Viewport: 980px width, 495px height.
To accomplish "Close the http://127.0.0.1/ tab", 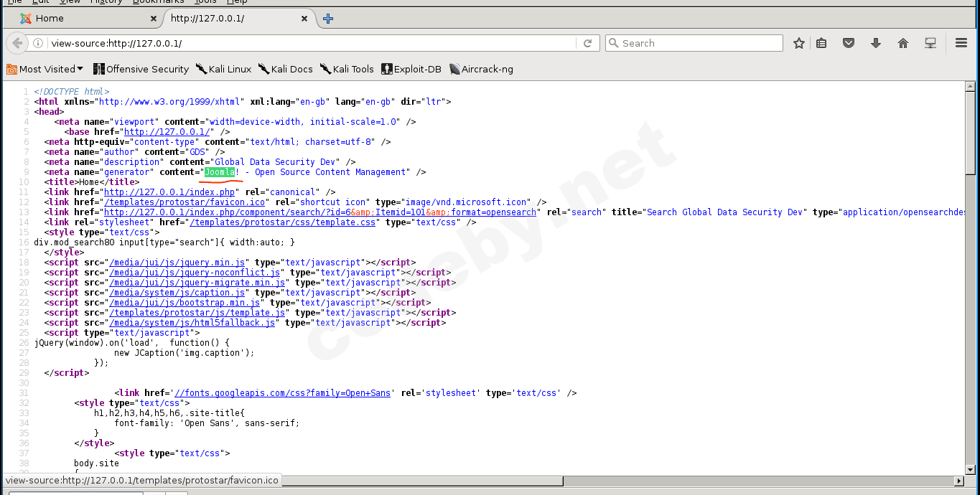I will [x=305, y=19].
